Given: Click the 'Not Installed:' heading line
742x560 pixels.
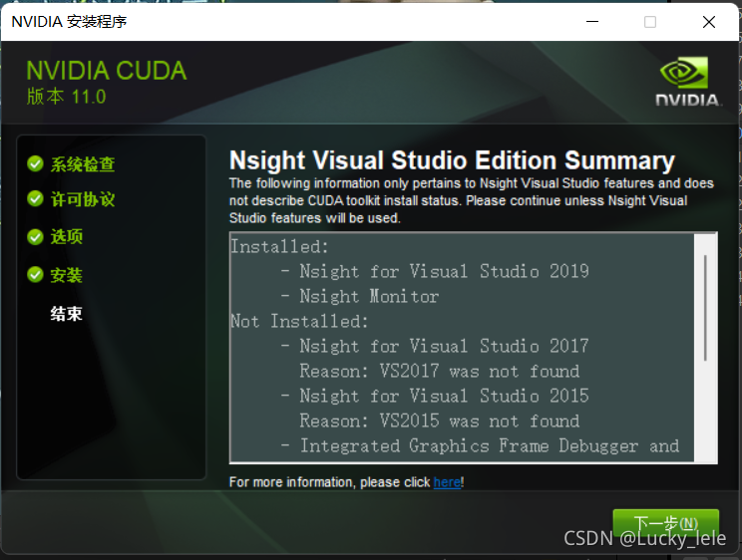Looking at the screenshot, I should (299, 322).
